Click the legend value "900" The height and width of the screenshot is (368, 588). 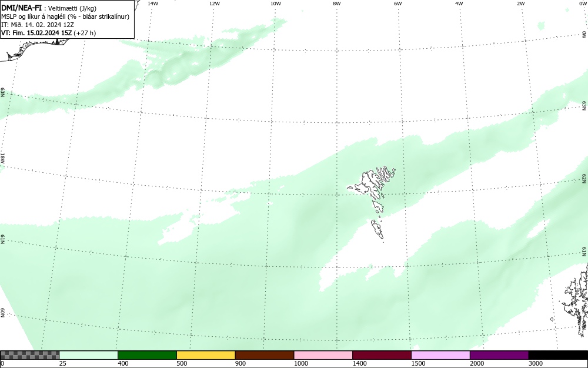point(240,363)
